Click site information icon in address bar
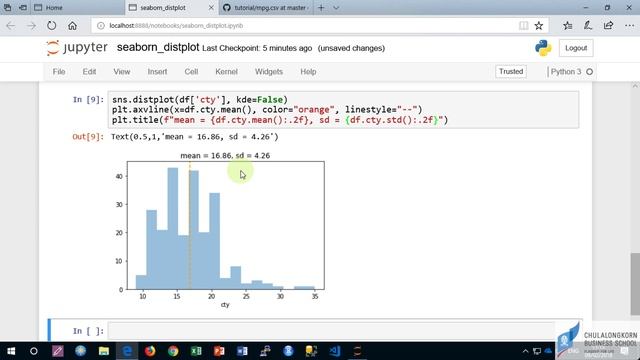The height and width of the screenshot is (360, 640). tap(100, 26)
